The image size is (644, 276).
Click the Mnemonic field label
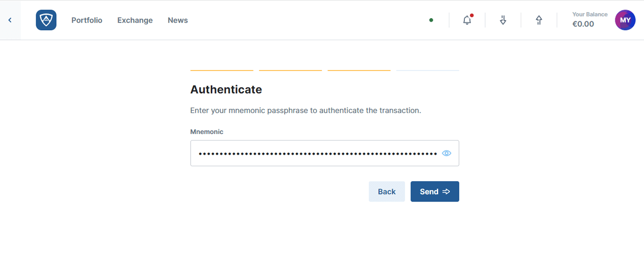pos(207,131)
